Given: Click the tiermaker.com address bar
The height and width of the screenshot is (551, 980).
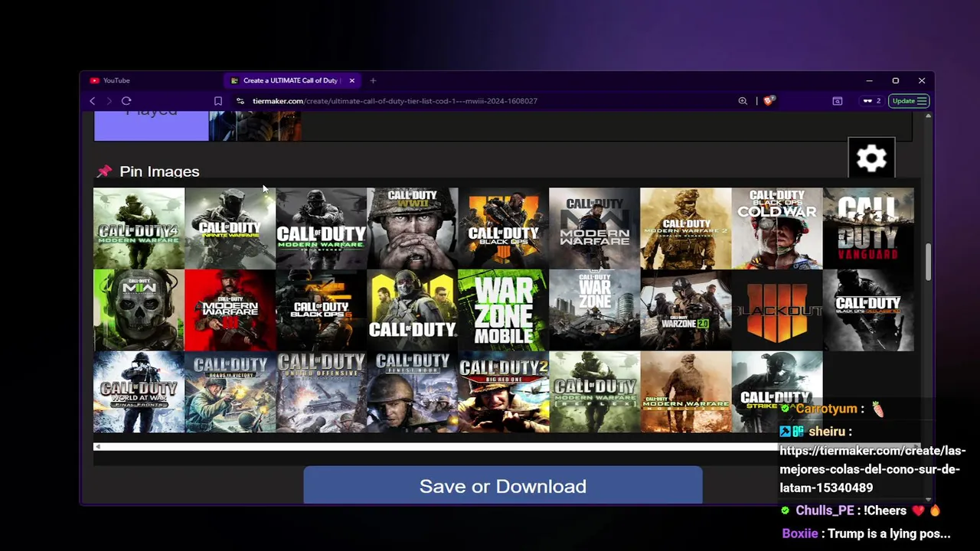Looking at the screenshot, I should [394, 101].
